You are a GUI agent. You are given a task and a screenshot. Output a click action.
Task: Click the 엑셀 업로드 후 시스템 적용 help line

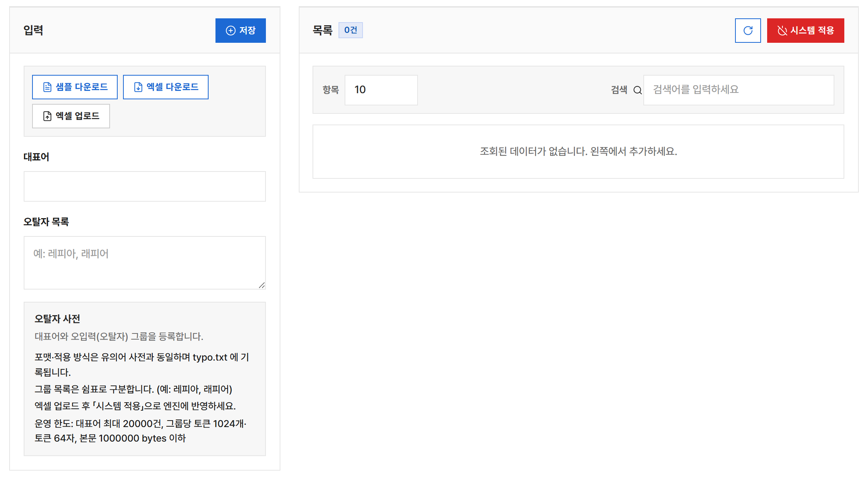click(x=135, y=406)
